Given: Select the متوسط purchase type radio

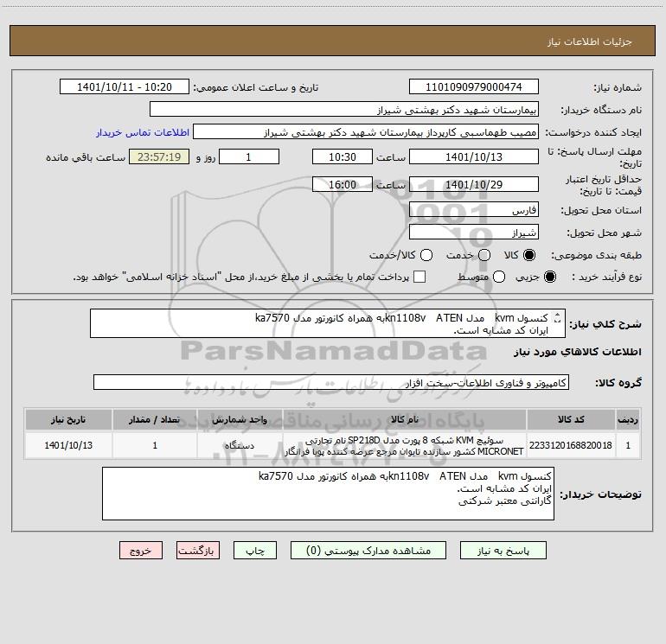Looking at the screenshot, I should click(499, 277).
